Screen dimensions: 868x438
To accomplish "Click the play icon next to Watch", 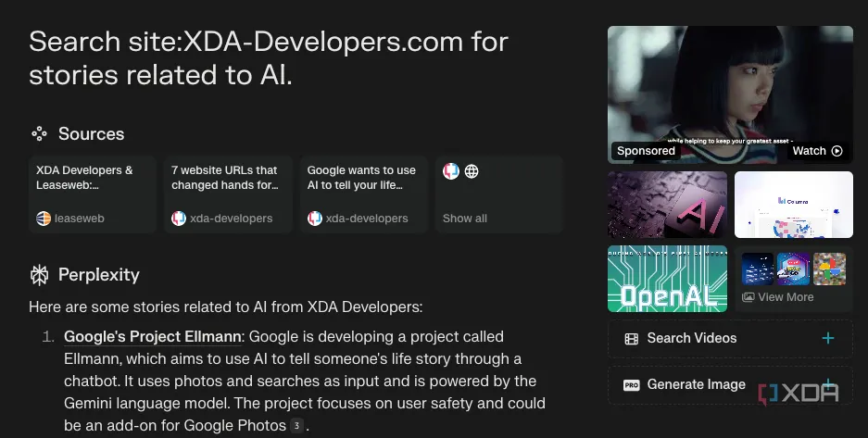I will pyautogui.click(x=837, y=151).
